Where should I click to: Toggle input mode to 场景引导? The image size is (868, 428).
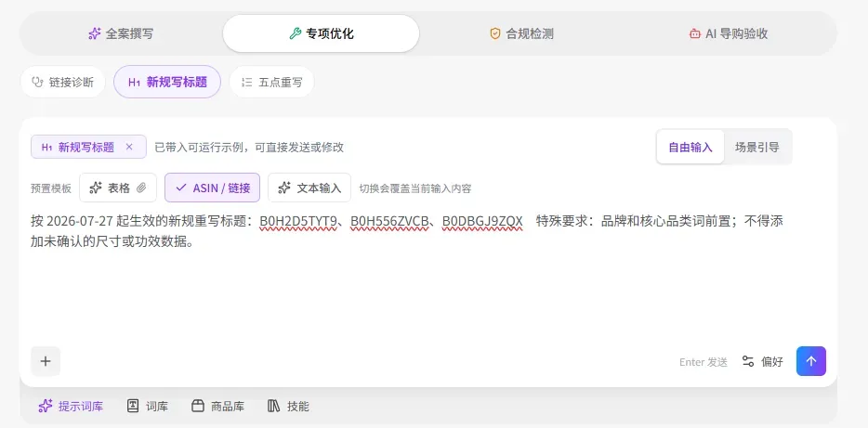[x=756, y=147]
